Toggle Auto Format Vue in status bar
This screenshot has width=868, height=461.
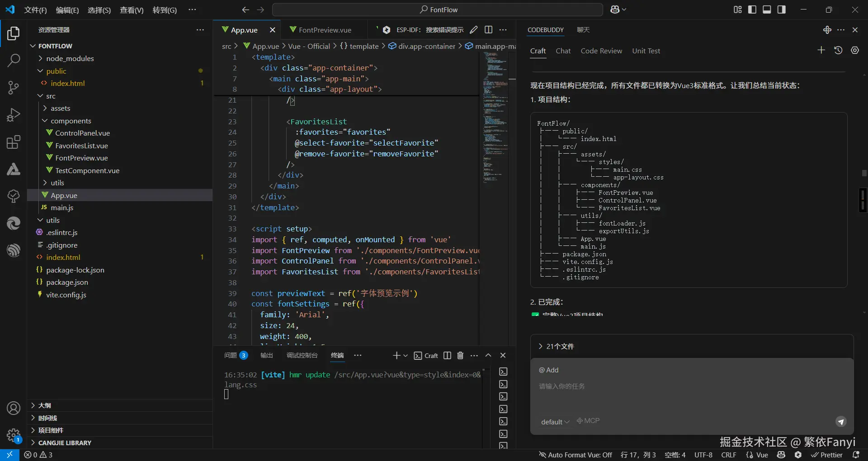575,455
